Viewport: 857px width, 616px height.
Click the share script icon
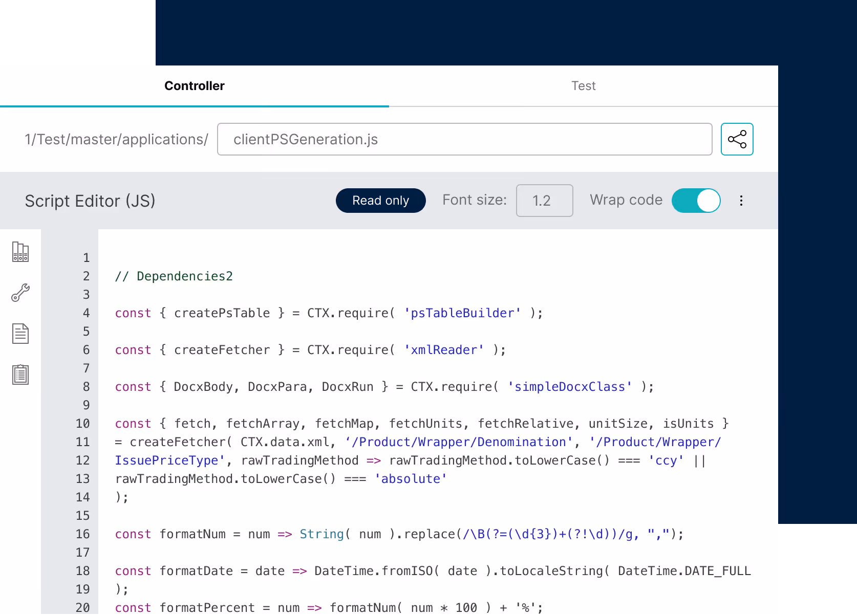coord(737,139)
